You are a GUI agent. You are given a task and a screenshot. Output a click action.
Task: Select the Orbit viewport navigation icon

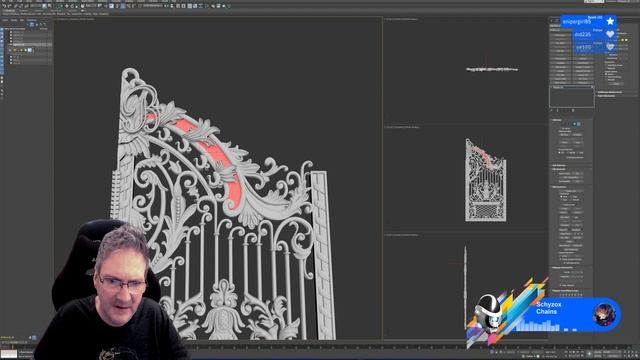click(632, 356)
